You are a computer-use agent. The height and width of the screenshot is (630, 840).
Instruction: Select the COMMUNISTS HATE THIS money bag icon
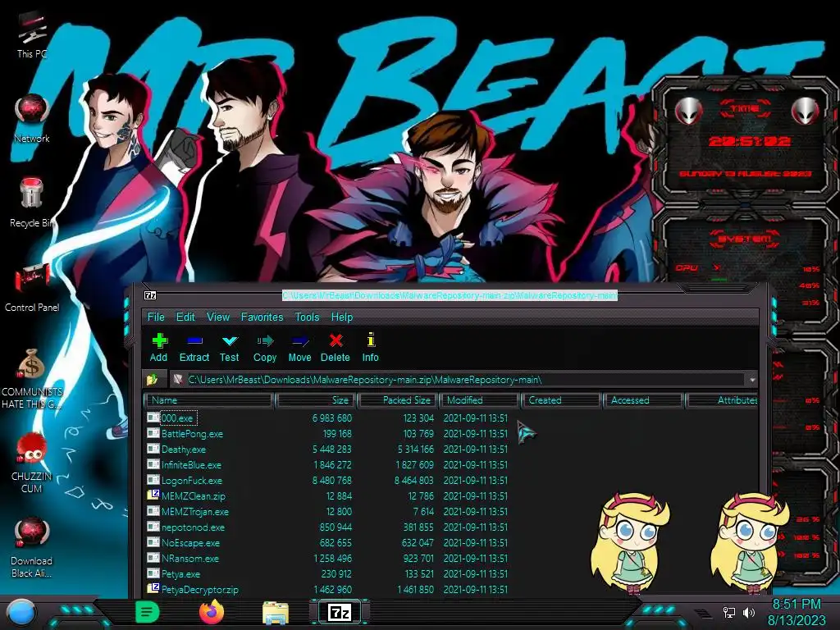[32, 378]
